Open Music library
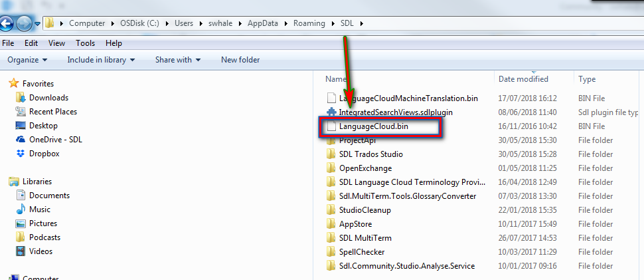This screenshot has height=280, width=644. (39, 210)
